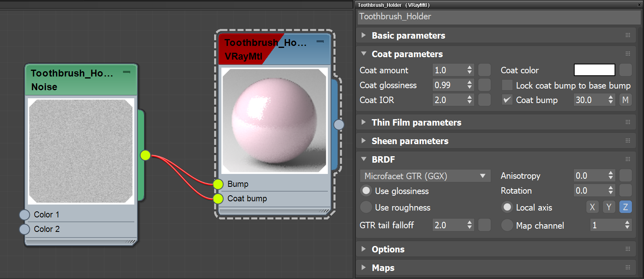The image size is (644, 279).
Task: Grab the Maps rollout drag handle
Action: 628,267
